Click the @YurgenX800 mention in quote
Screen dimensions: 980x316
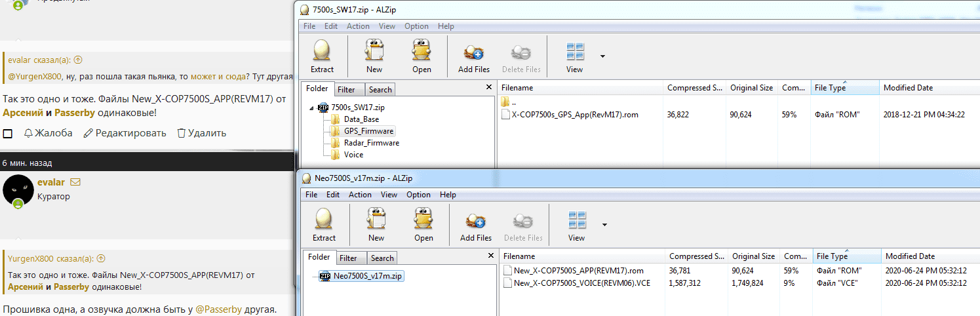click(x=34, y=77)
